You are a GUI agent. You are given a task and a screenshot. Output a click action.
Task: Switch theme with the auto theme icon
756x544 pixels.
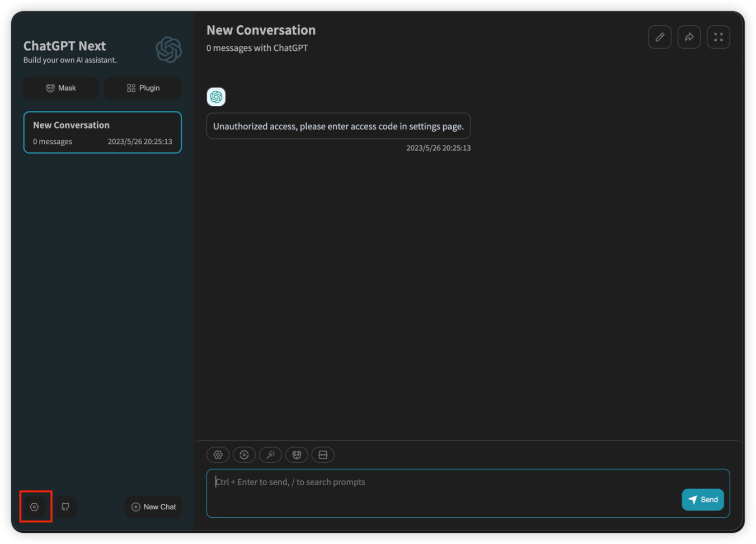click(x=245, y=455)
